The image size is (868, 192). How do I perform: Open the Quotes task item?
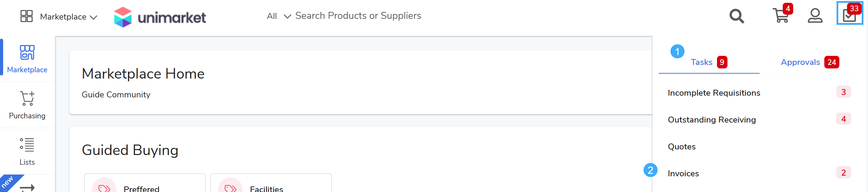(x=682, y=147)
